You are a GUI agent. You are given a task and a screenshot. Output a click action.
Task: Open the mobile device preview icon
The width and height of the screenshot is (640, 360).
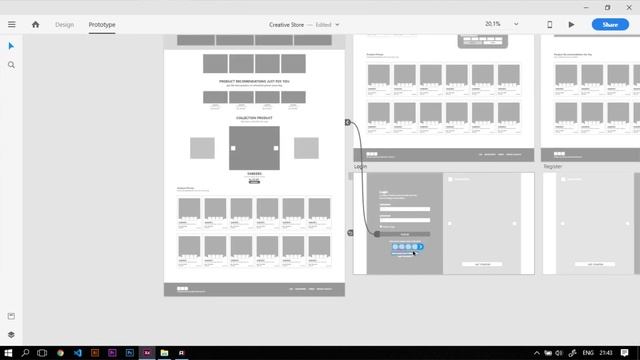pos(549,24)
